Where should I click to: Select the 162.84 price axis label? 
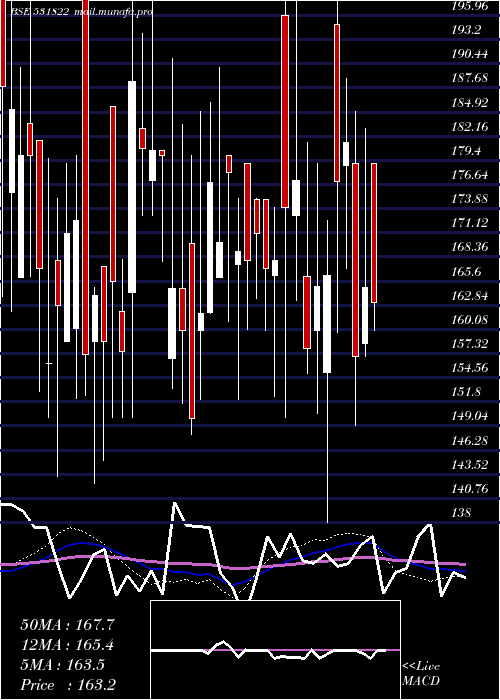(x=470, y=296)
